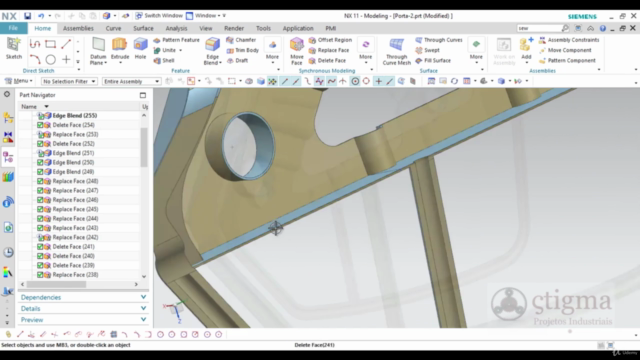
Task: Select Offset Region command
Action: 330,40
